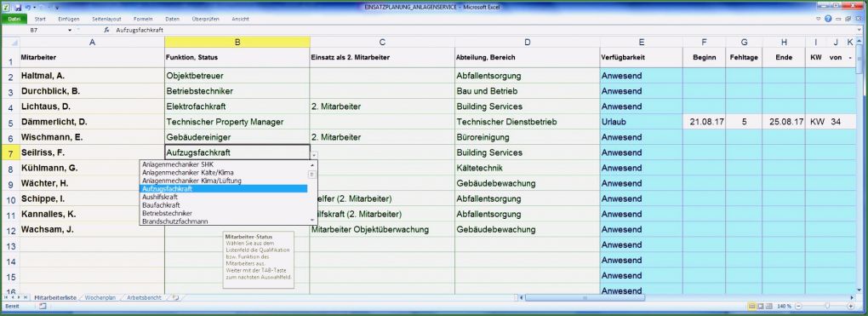Go to first sheet navigation arrow
868x316 pixels.
tap(6, 298)
